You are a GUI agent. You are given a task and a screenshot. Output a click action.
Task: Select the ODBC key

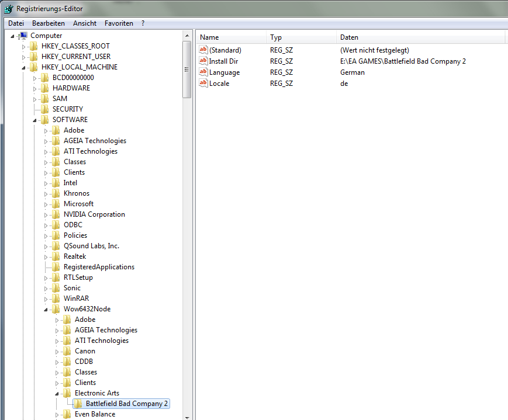(73, 225)
